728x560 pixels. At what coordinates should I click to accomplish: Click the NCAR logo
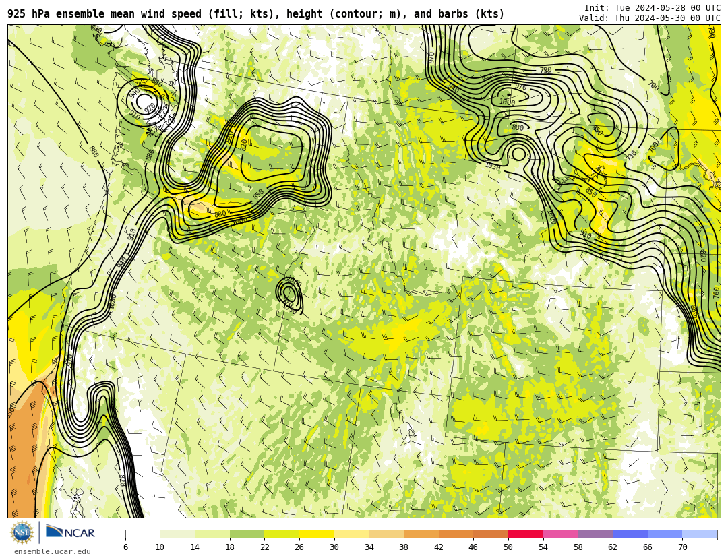[x=70, y=532]
